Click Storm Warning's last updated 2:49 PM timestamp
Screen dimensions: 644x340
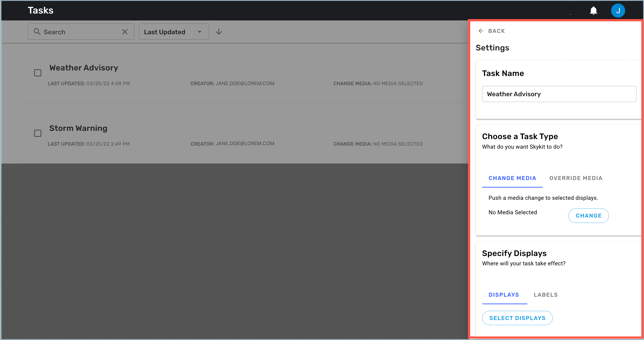(108, 144)
